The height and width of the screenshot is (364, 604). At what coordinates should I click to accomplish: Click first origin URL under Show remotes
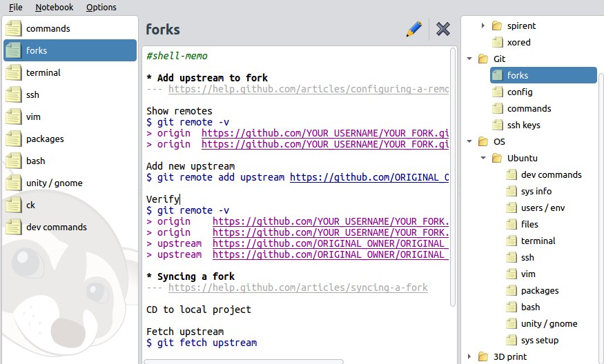point(325,133)
